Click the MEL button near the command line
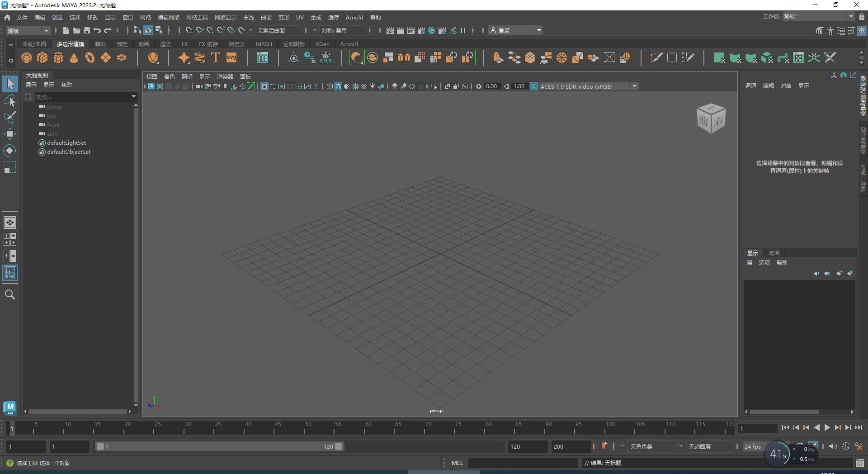Viewport: 868px width, 474px height. point(457,463)
